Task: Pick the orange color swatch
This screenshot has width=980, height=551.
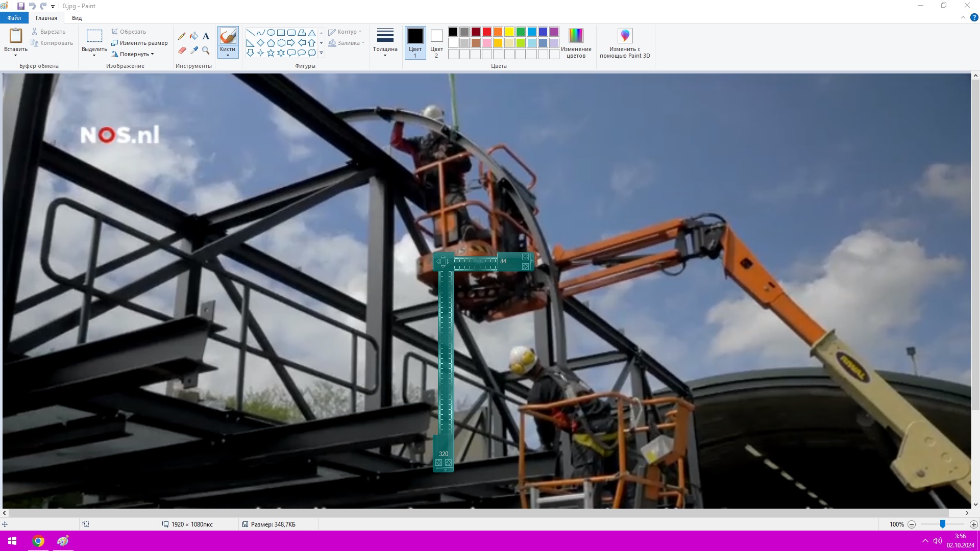Action: click(x=498, y=32)
